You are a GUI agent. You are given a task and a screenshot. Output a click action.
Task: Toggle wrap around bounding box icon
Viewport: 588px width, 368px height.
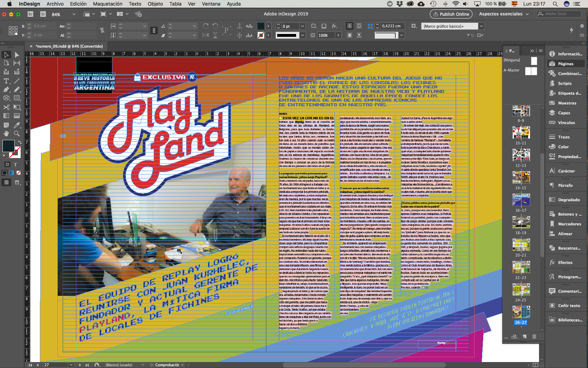pyautogui.click(x=359, y=26)
